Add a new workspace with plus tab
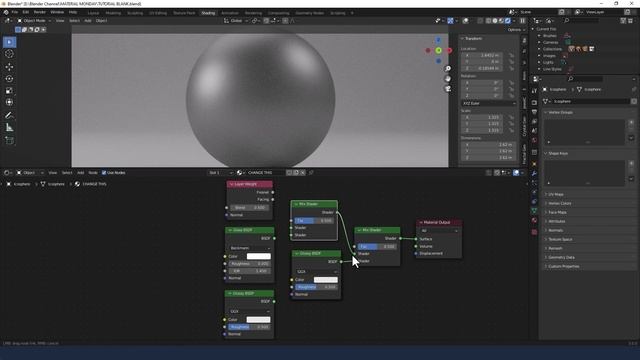Viewport: 640px width, 360px height. (x=352, y=13)
